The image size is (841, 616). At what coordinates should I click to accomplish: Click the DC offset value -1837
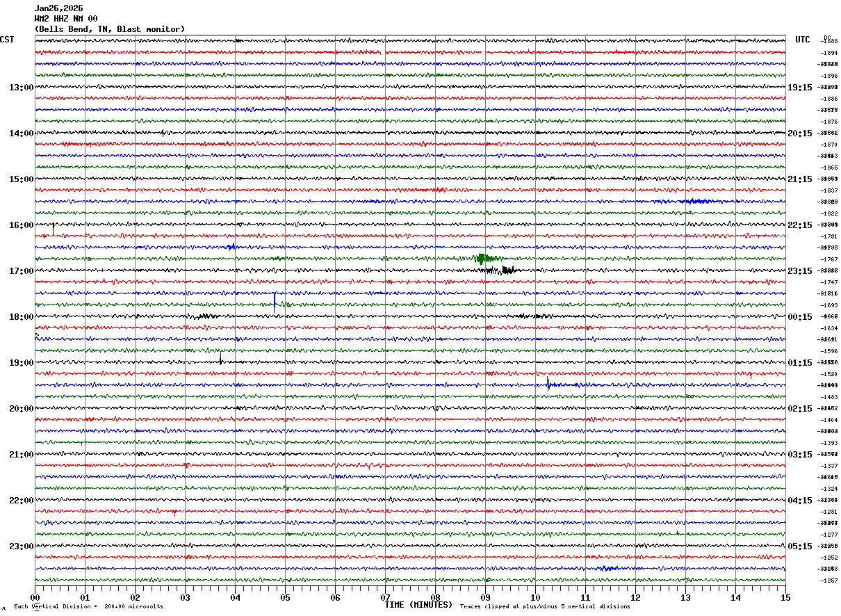pyautogui.click(x=829, y=191)
